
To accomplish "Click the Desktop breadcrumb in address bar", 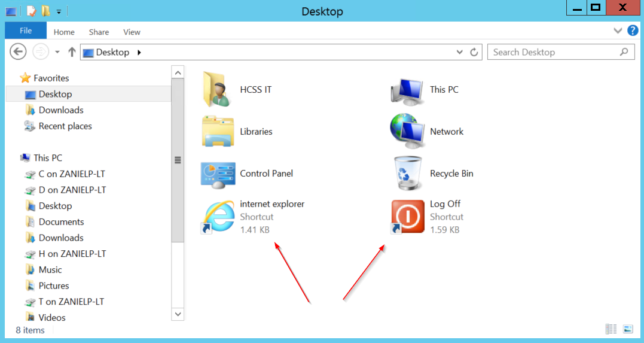I will click(x=112, y=52).
